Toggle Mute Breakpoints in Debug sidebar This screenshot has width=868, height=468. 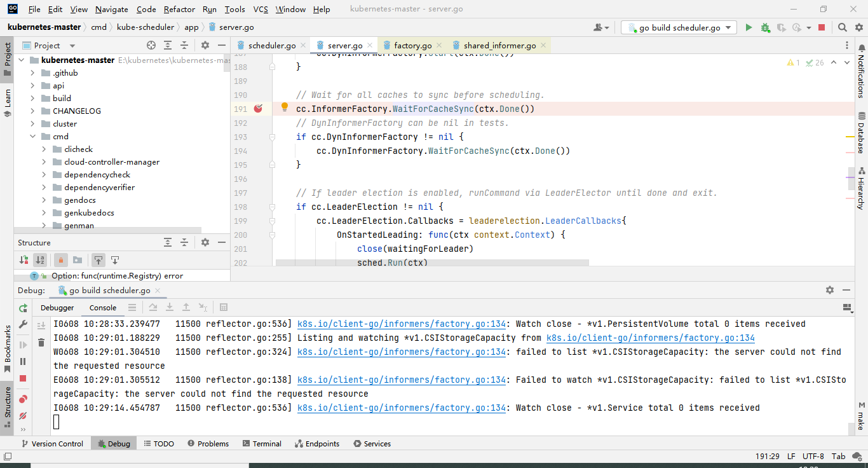[x=24, y=416]
